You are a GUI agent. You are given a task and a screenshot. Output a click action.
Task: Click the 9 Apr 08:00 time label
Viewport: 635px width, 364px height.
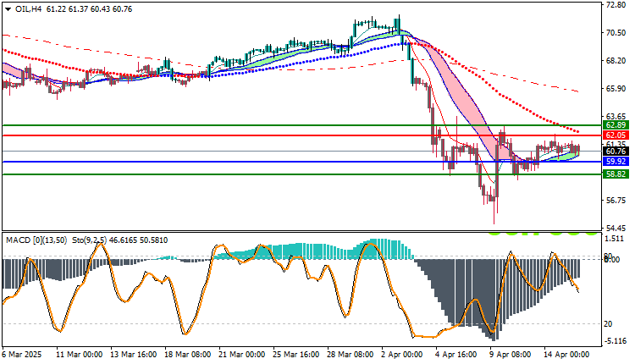(x=511, y=355)
